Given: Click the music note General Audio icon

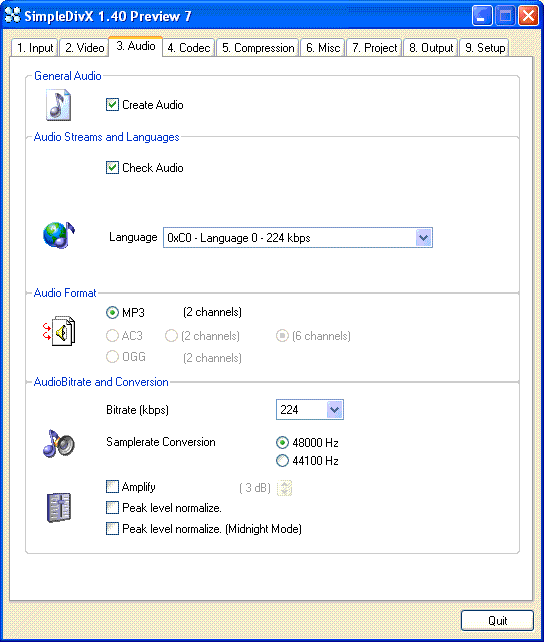Looking at the screenshot, I should coord(59,105).
